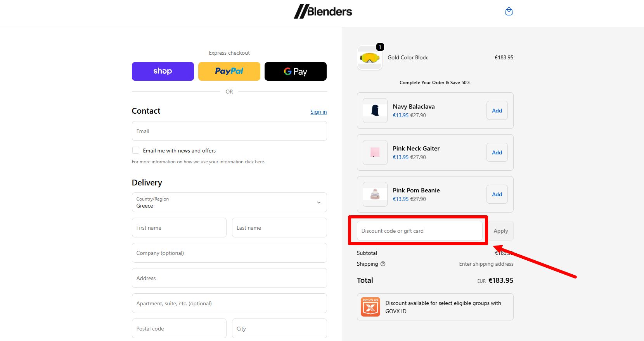The height and width of the screenshot is (341, 644).
Task: Click the 'Pink Pom Beanie' product name
Action: coord(416,190)
